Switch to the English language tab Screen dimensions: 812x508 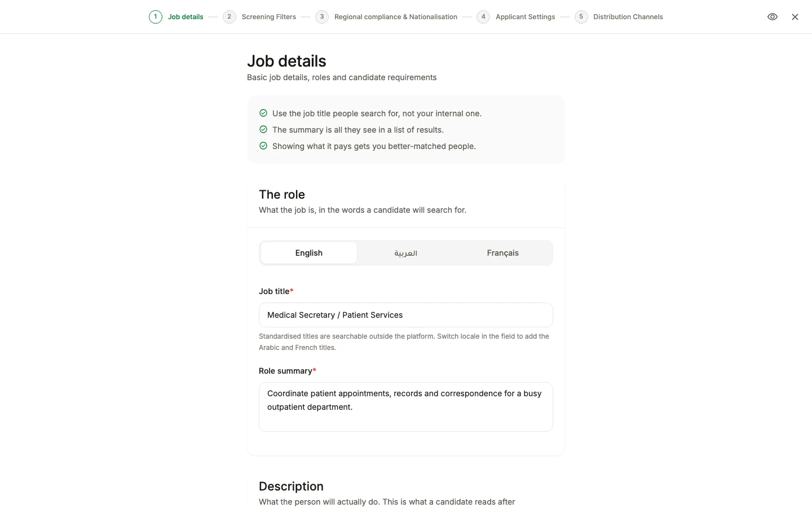click(x=309, y=253)
